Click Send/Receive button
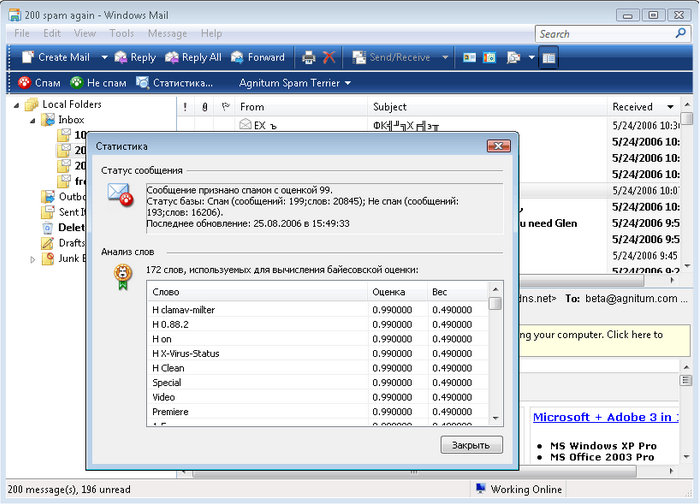 point(391,58)
